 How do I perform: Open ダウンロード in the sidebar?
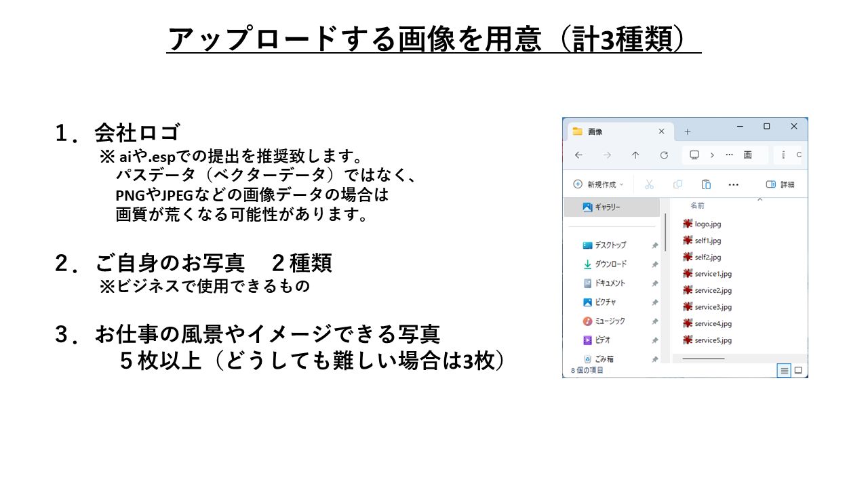pos(610,264)
